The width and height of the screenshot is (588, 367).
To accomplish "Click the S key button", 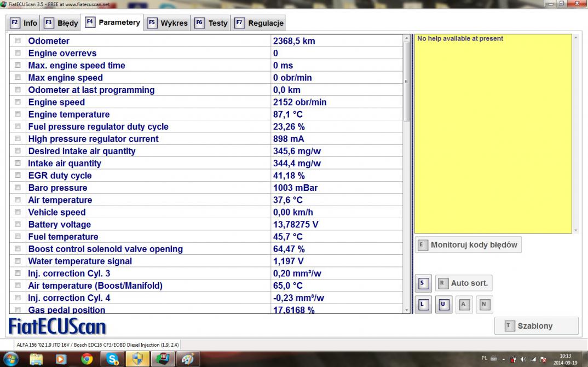I will [423, 283].
